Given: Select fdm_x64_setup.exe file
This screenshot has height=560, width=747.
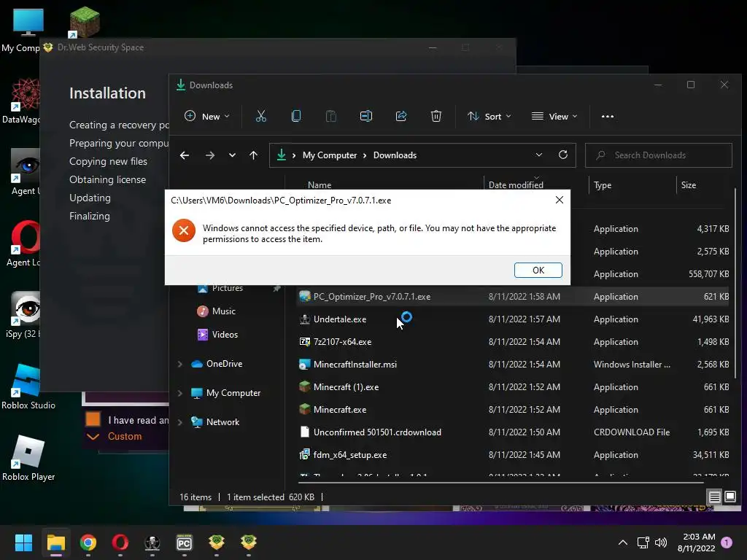Looking at the screenshot, I should click(x=514, y=455).
